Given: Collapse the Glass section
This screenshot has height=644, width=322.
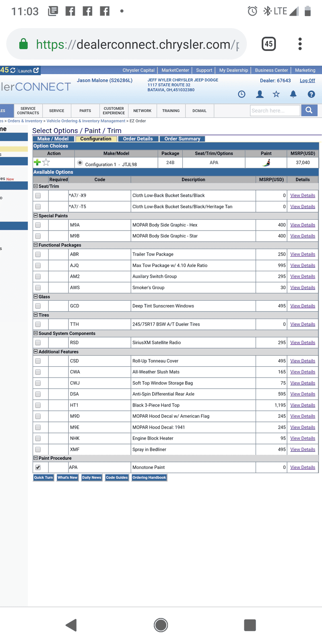Looking at the screenshot, I should point(35,297).
